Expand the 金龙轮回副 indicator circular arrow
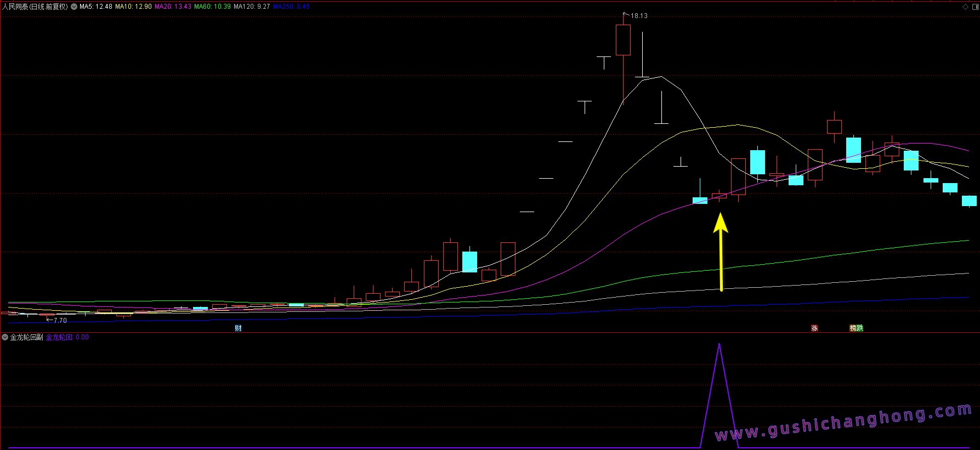 [5, 337]
